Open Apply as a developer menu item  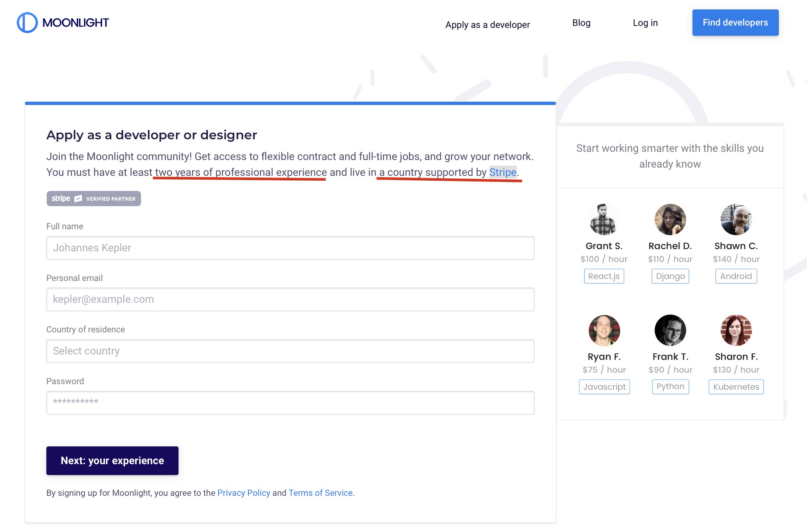pos(487,25)
